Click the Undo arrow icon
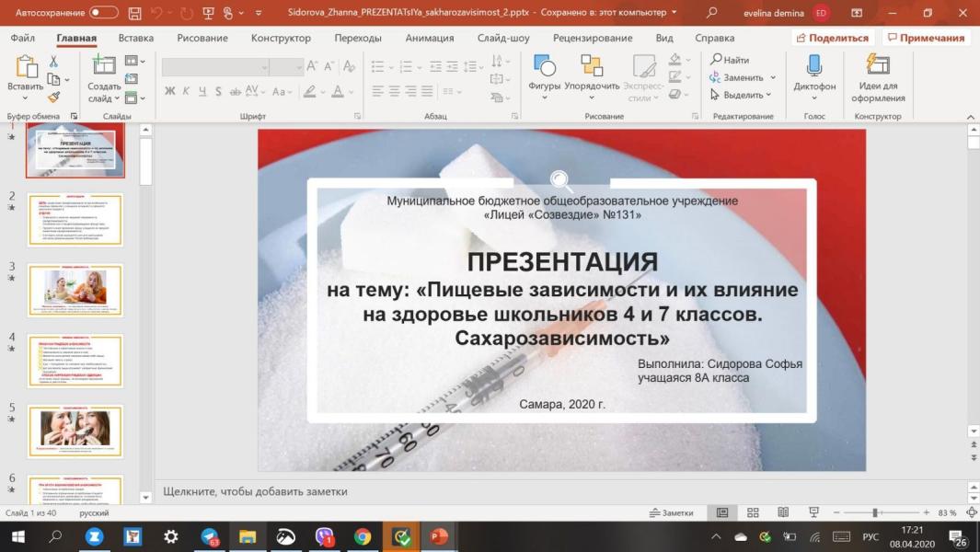Image resolution: width=980 pixels, height=552 pixels. tap(156, 13)
